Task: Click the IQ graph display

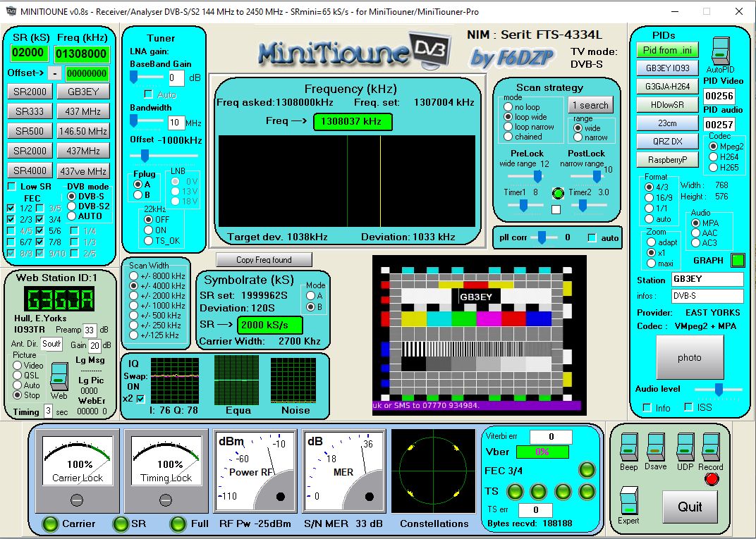Action: (174, 380)
